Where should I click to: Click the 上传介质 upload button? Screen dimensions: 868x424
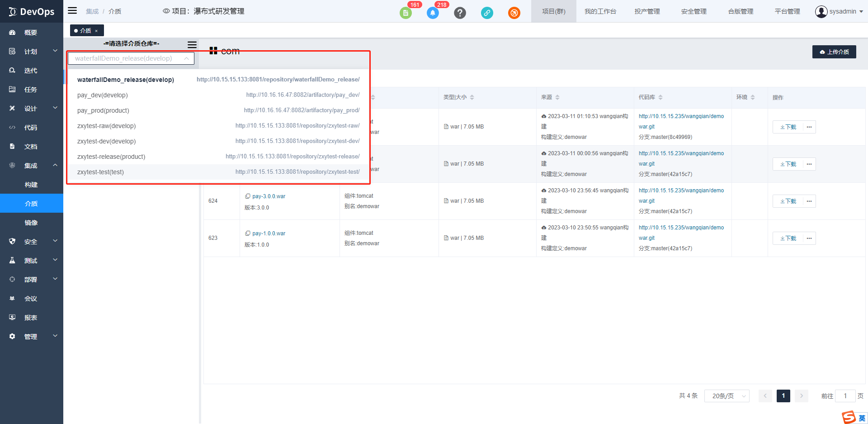coord(834,52)
